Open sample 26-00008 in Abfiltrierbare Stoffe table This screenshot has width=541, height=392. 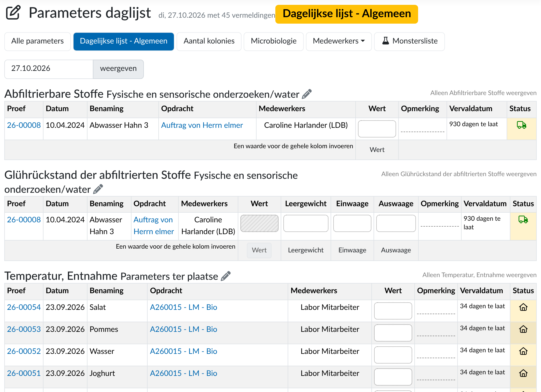click(x=24, y=125)
